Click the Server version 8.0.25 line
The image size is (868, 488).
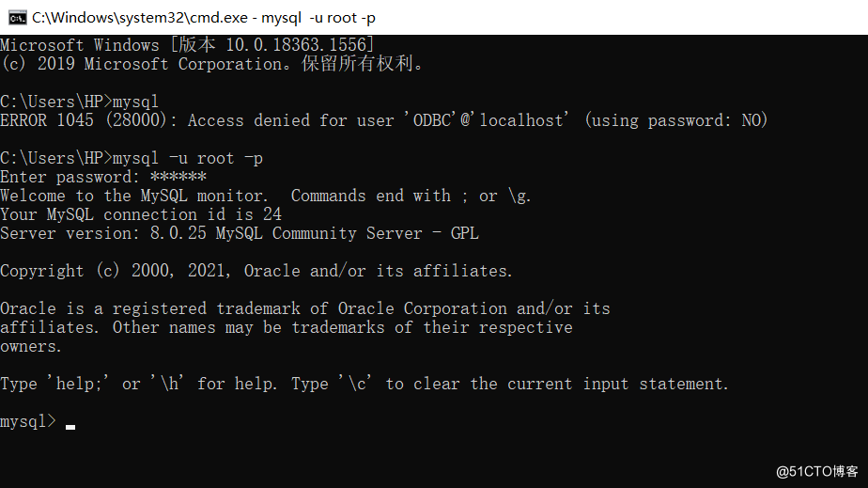(240, 233)
